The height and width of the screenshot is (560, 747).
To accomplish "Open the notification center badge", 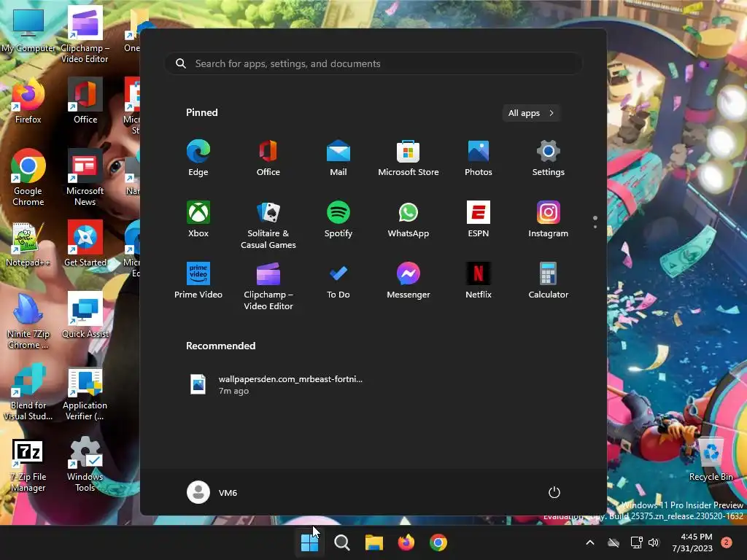I will point(727,542).
